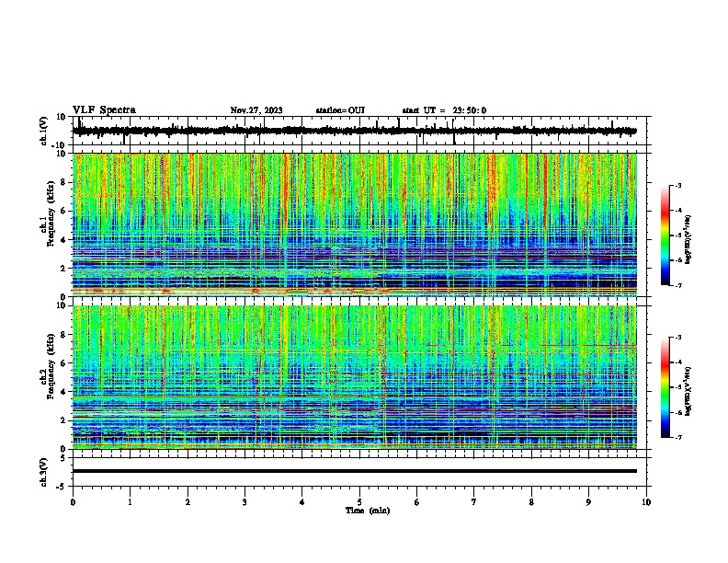
Task: Click the "ch.1(V)" axis label
Action: [x=44, y=131]
